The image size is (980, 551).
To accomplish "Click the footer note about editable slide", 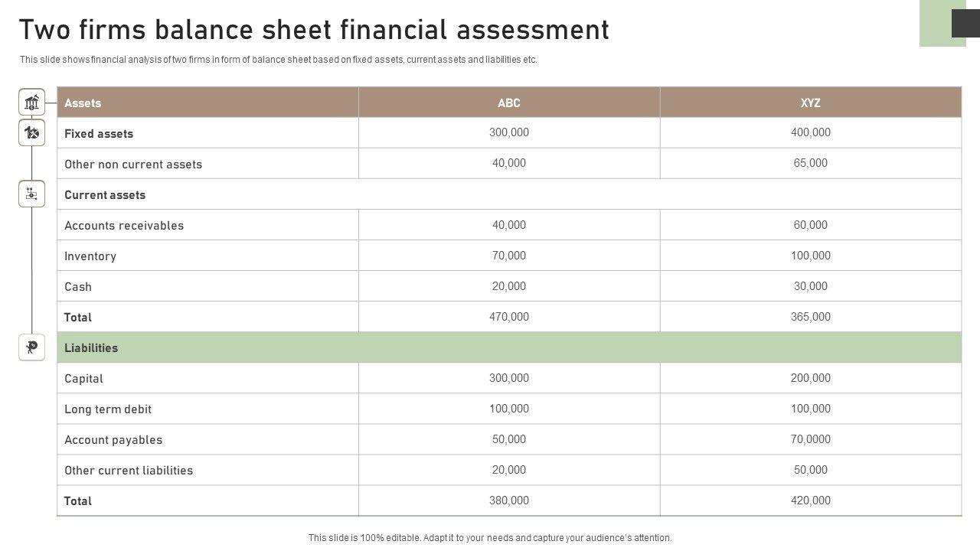I will pyautogui.click(x=490, y=538).
